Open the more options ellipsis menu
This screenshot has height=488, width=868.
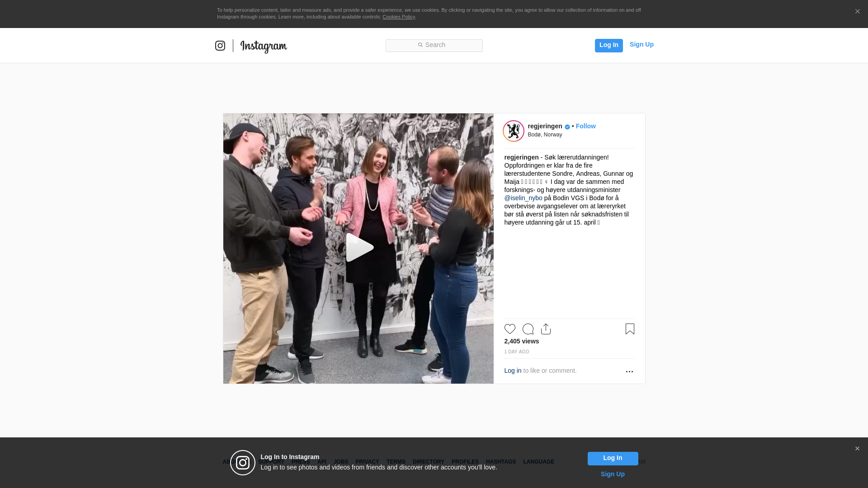click(x=629, y=371)
